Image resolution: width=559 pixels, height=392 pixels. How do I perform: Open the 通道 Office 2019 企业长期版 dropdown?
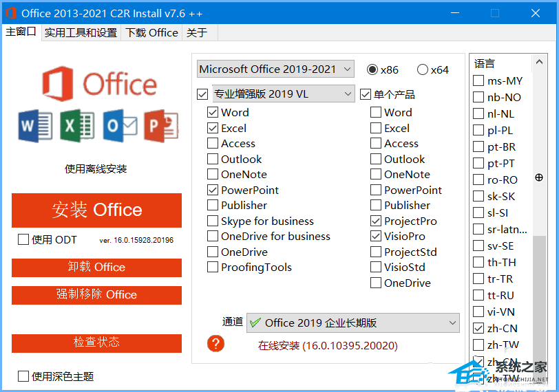(x=353, y=323)
